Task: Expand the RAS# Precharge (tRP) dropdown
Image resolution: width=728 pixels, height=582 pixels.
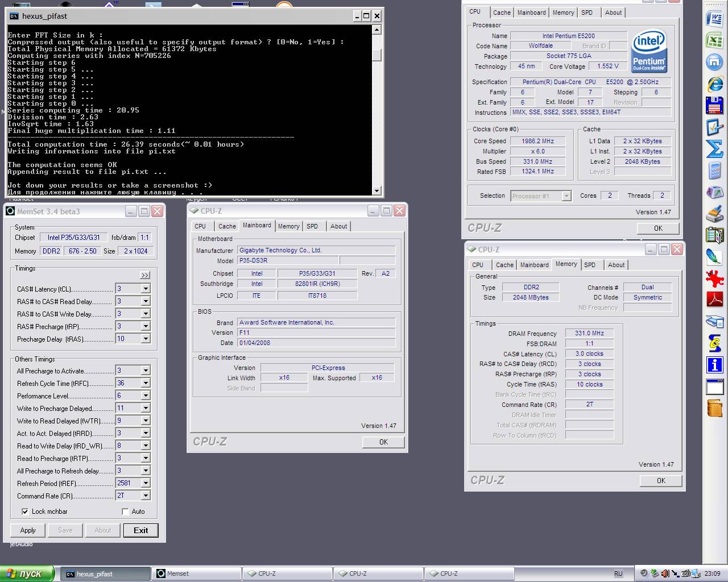Action: click(146, 326)
